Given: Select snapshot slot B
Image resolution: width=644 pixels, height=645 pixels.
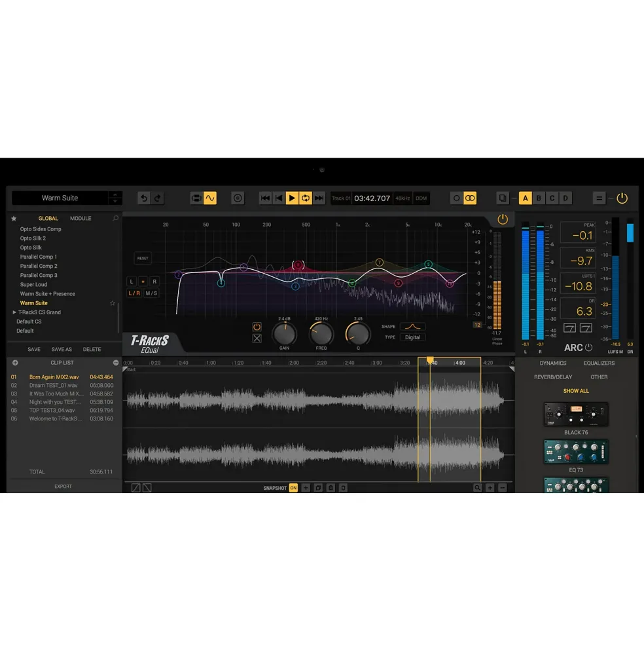Looking at the screenshot, I should pos(539,198).
